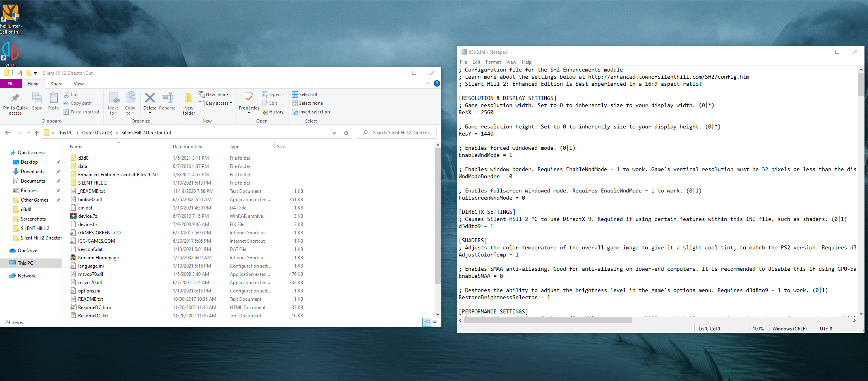
Task: Open the Format menu in Notepad
Action: (493, 62)
